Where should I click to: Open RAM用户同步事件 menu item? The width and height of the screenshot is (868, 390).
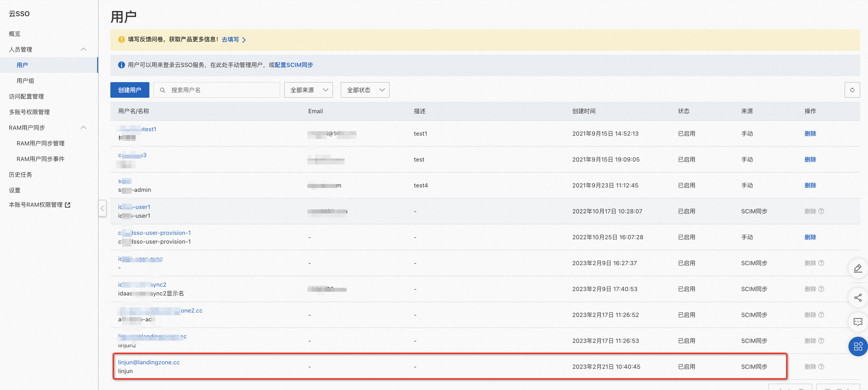[41, 159]
